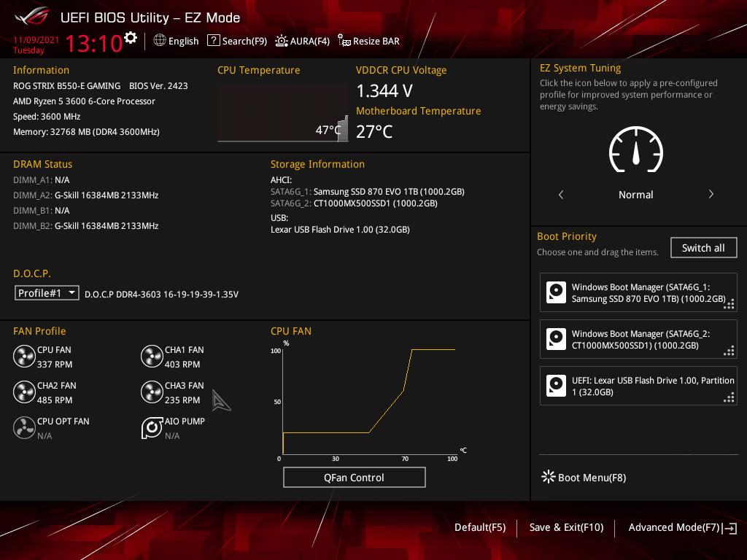The width and height of the screenshot is (747, 560).
Task: Click 'Normal' tuning profile label
Action: (x=636, y=194)
